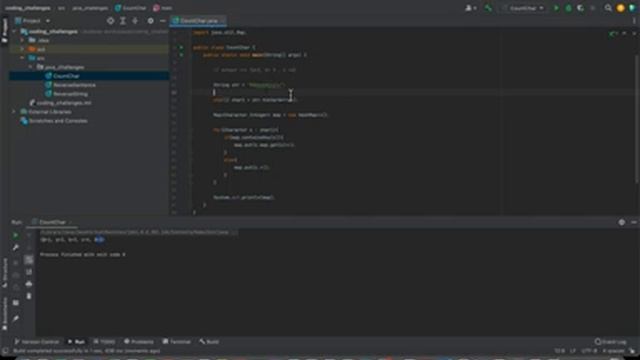Locate the opened file in Project tree
640x360 pixels.
tap(110, 20)
